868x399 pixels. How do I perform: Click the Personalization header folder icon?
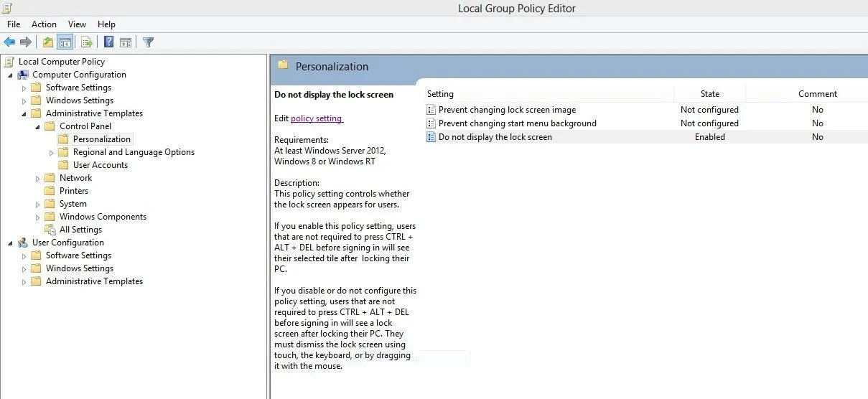[x=283, y=65]
